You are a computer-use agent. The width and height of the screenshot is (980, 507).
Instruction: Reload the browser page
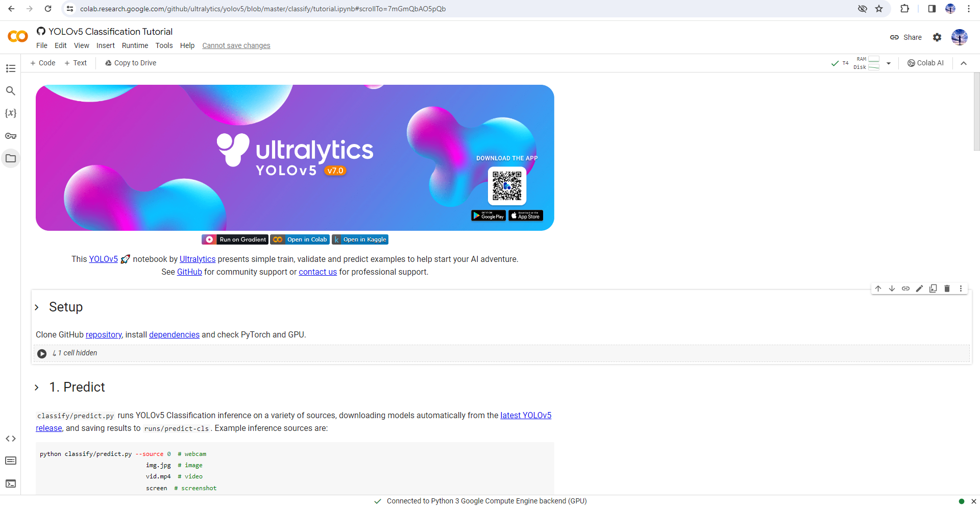(48, 9)
